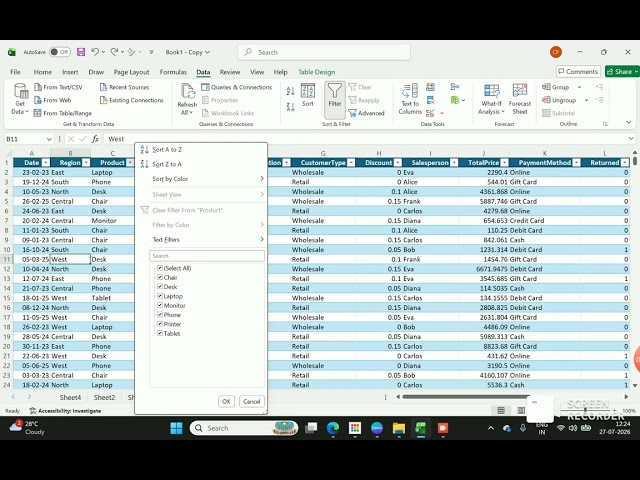Open Discount column filter dropdown
This screenshot has height=480, width=640.
(x=398, y=163)
